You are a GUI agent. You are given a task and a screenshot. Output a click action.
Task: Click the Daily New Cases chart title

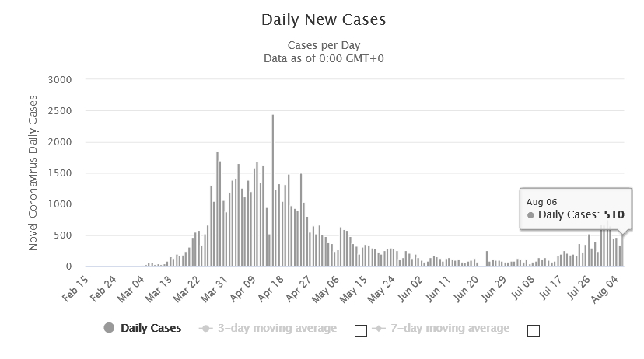[x=324, y=19]
